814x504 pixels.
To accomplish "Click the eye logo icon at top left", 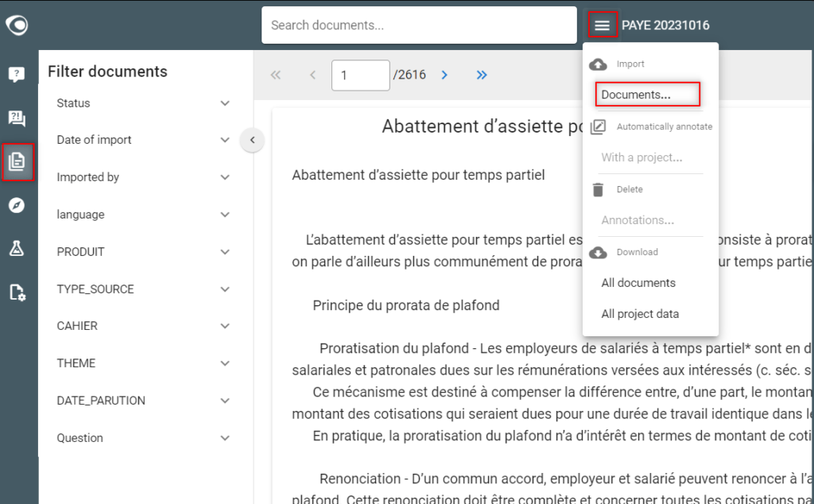I will click(17, 25).
